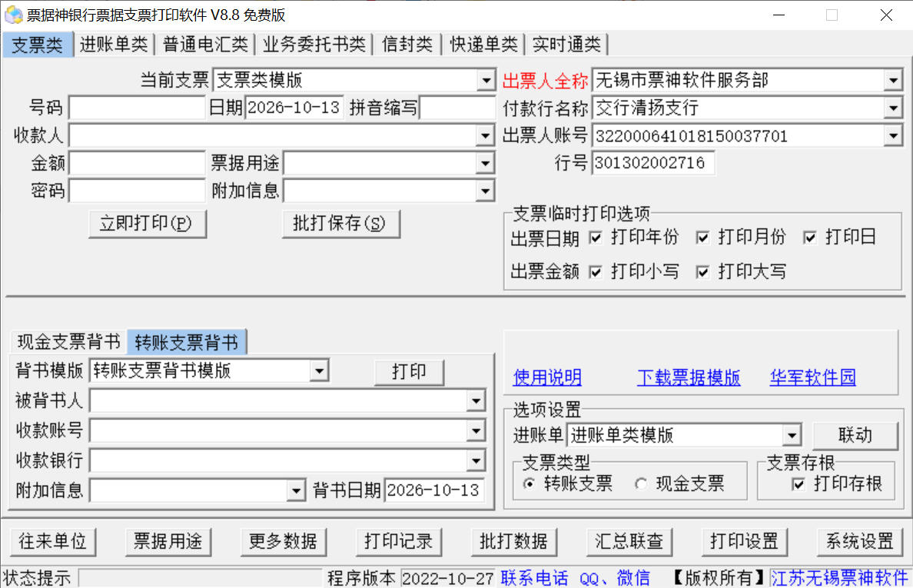The image size is (913, 588).
Task: Click the 批打保存(S) button
Action: point(340,224)
